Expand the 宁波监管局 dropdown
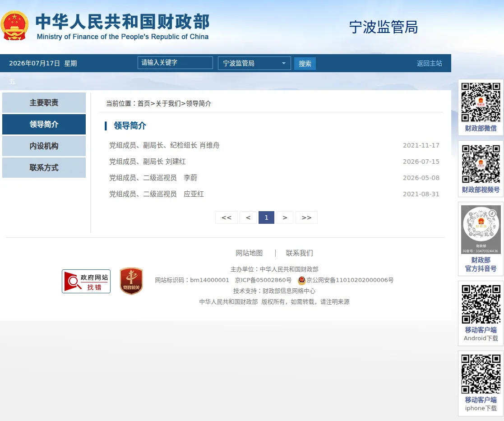This screenshot has width=504, height=421. tap(254, 63)
